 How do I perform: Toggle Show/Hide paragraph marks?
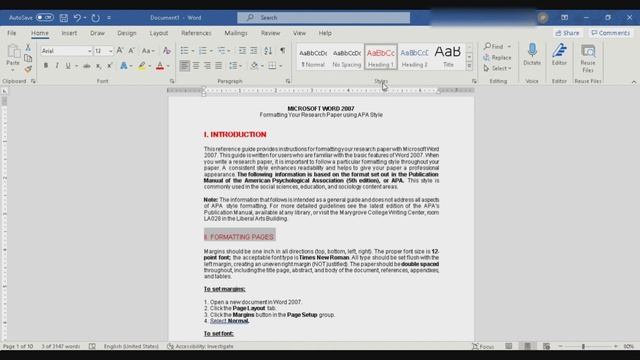tap(282, 51)
